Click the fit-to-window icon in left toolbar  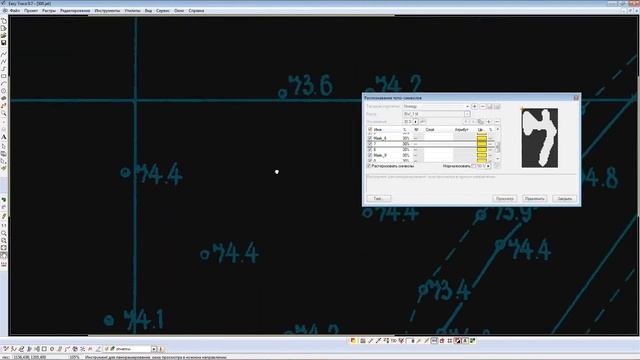(4, 248)
